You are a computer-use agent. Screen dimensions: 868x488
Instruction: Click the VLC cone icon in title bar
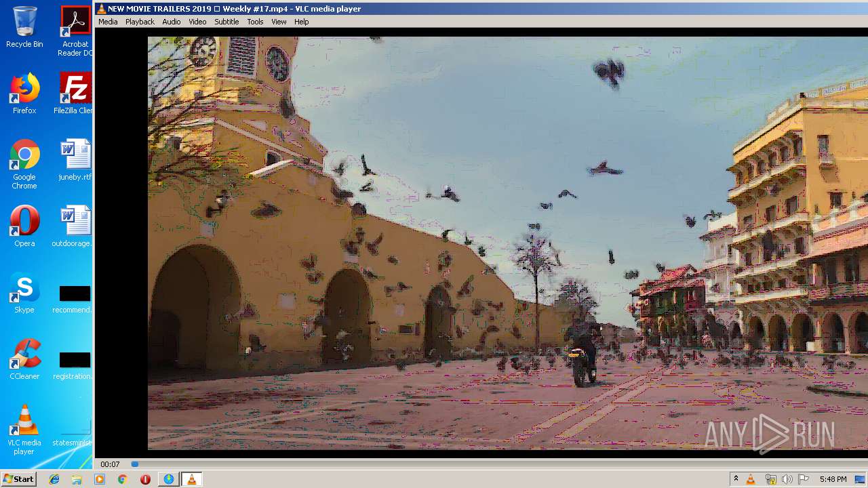(102, 9)
